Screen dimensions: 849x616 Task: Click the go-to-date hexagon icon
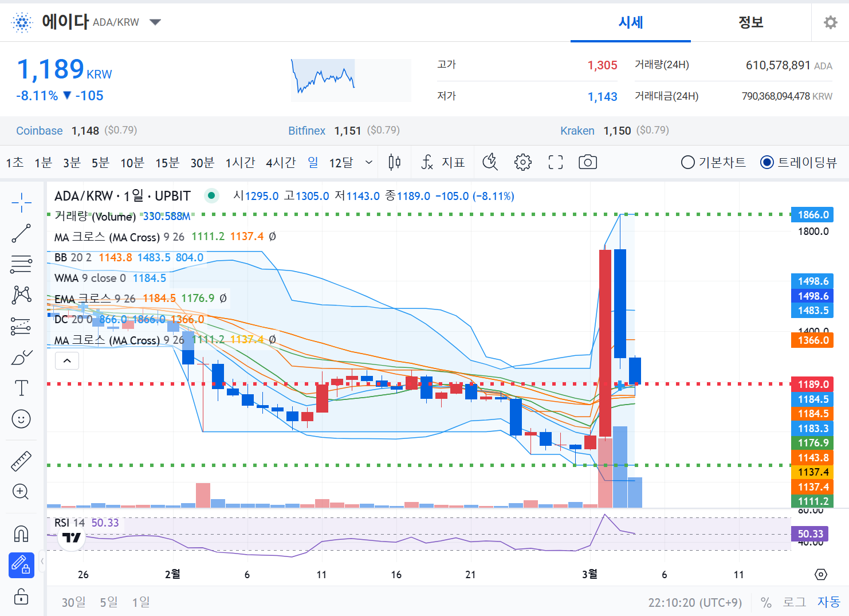click(x=820, y=574)
